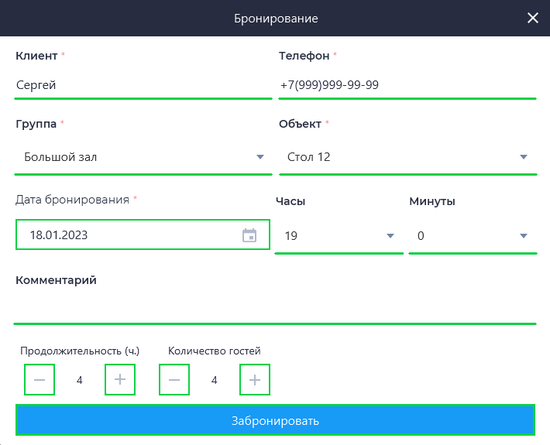Viewport: 550px width, 445px height.
Task: Open the calendar picker icon
Action: tap(249, 235)
